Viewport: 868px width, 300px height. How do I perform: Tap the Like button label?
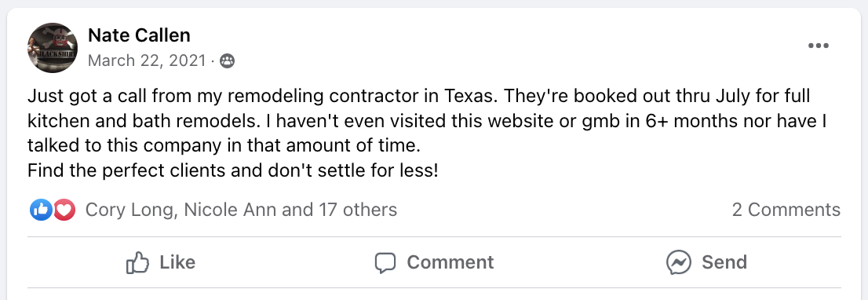(177, 262)
